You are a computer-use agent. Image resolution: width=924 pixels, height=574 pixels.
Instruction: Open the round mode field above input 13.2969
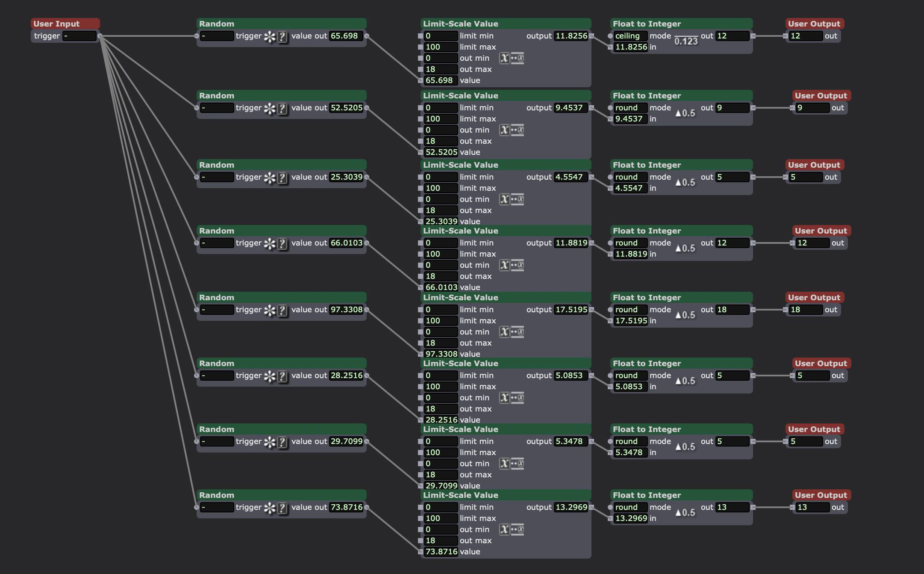click(x=630, y=507)
